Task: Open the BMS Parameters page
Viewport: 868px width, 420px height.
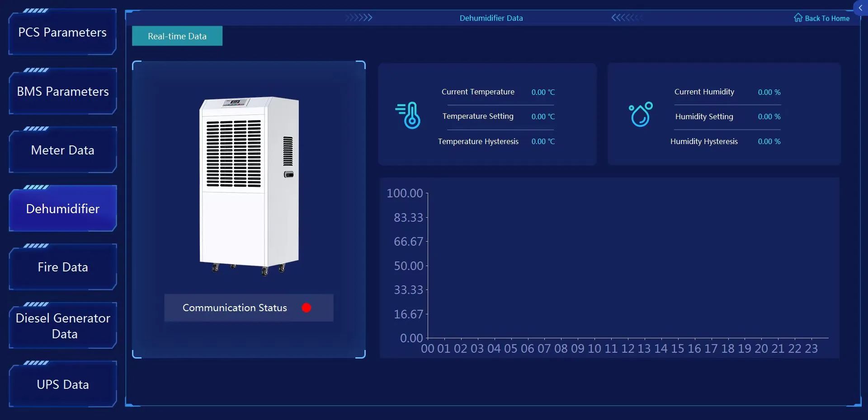Action: pos(62,92)
